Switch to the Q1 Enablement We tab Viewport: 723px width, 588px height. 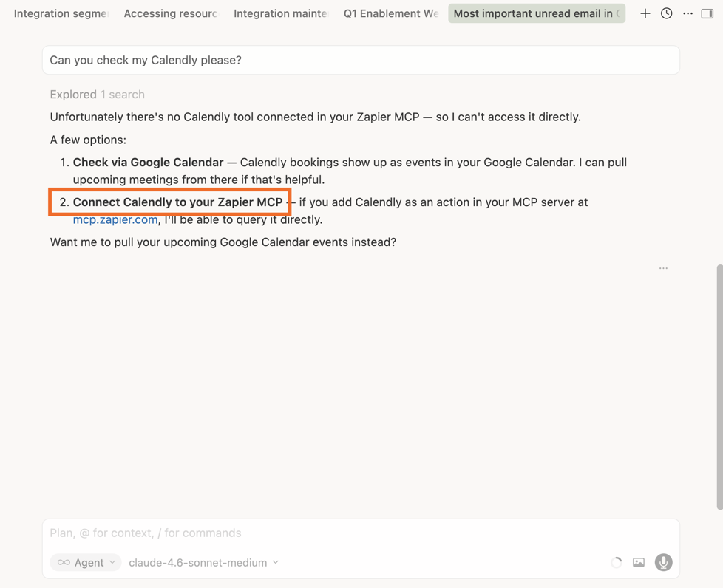[x=390, y=13]
